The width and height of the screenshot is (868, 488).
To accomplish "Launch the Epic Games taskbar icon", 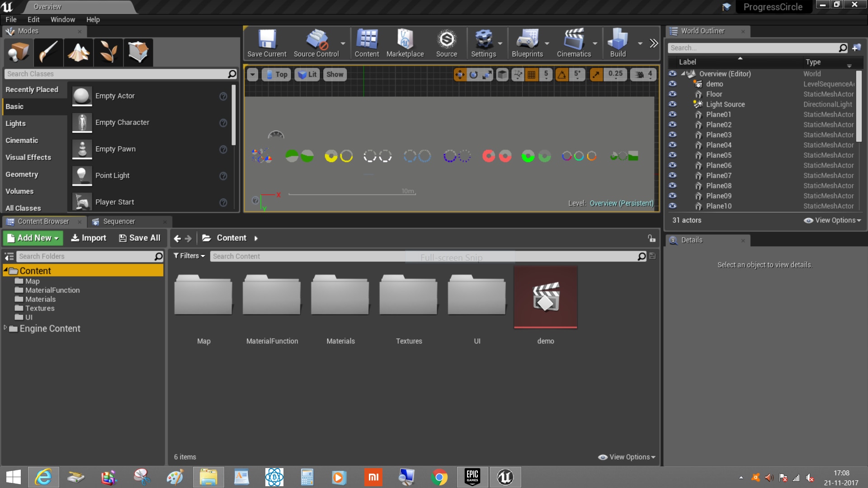I will pyautogui.click(x=472, y=477).
